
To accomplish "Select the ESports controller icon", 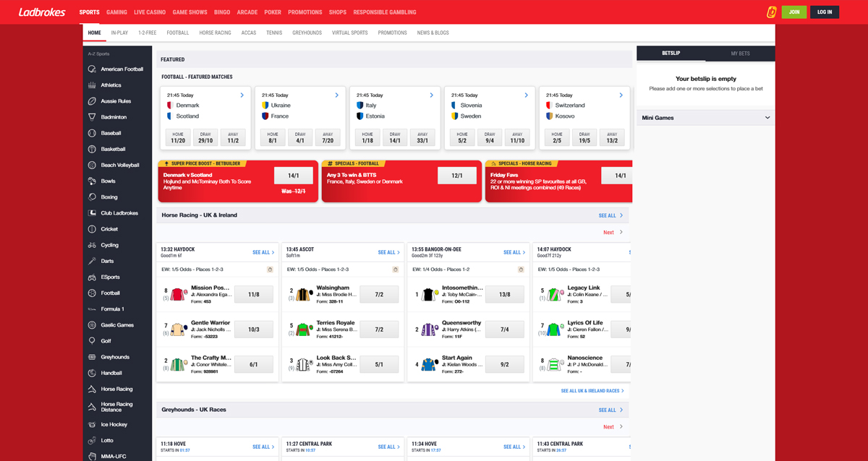I will click(x=92, y=277).
